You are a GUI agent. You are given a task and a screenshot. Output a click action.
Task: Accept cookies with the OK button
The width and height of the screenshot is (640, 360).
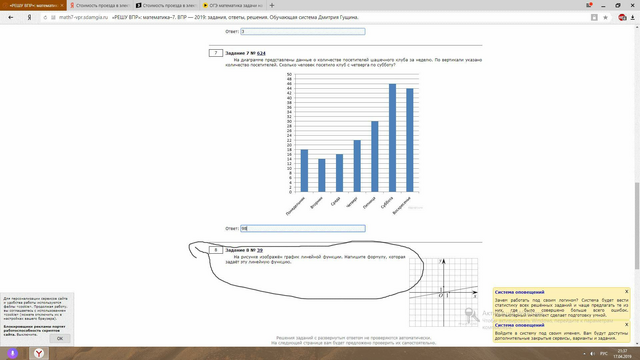click(60, 338)
